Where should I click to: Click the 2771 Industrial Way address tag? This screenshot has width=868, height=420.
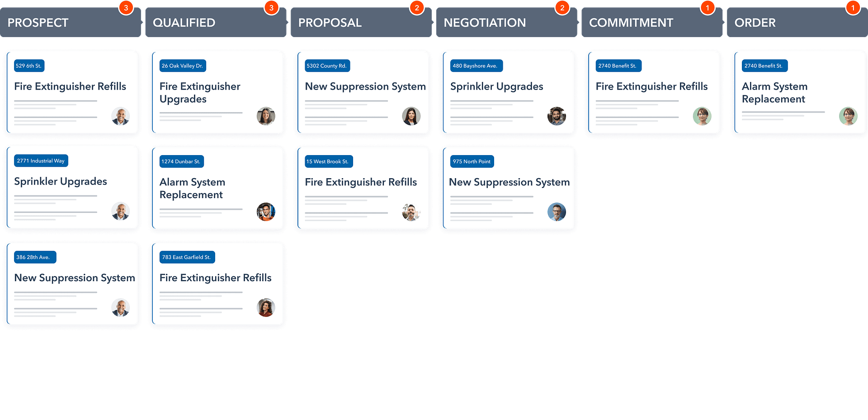coord(41,161)
